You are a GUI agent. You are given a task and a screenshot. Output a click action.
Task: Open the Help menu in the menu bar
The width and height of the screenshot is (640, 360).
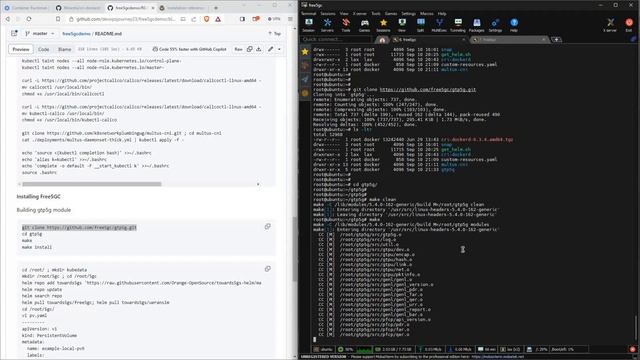tap(442, 13)
